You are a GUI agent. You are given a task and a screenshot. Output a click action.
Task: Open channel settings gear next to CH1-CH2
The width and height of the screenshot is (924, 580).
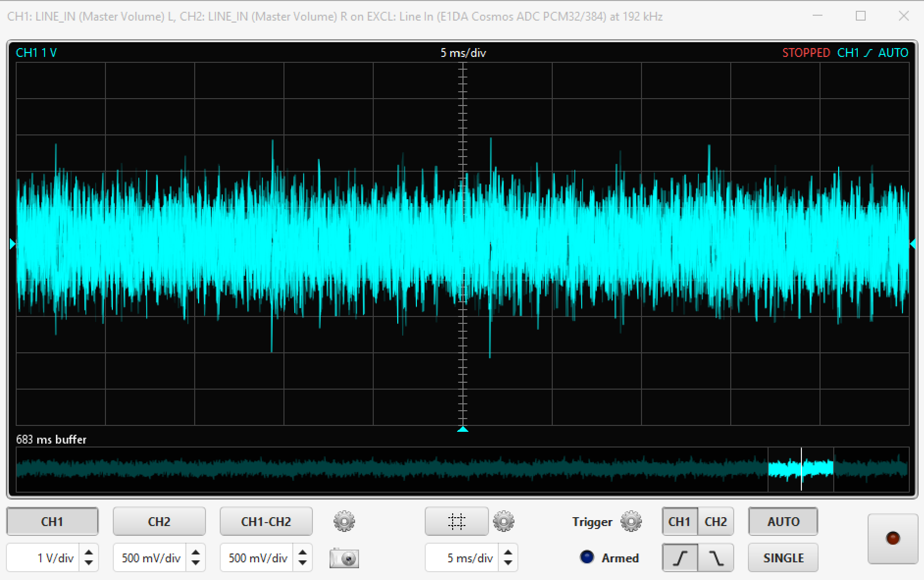point(344,521)
